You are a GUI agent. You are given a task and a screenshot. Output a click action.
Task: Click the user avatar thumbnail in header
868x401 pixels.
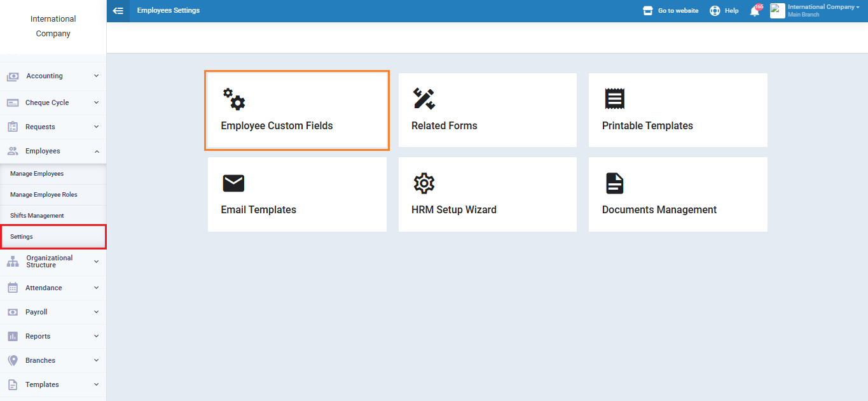coord(777,11)
